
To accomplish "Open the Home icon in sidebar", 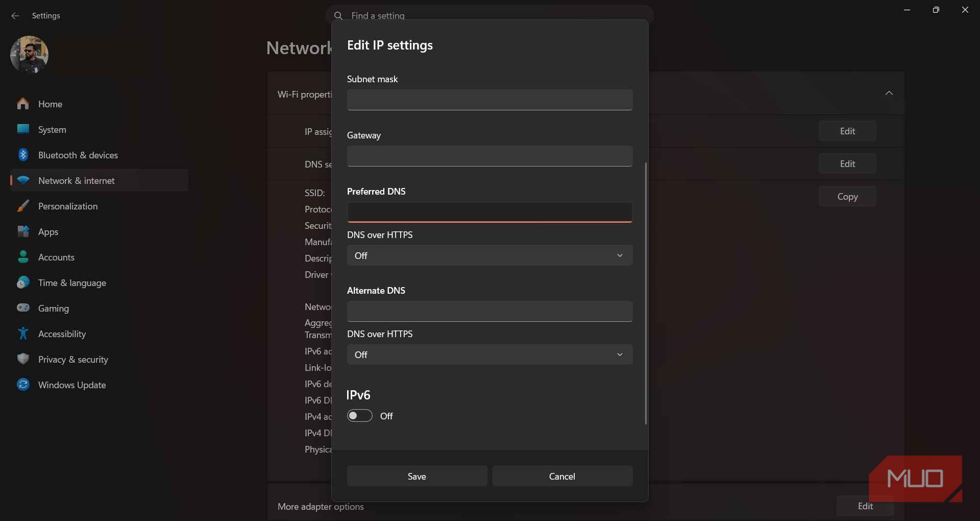I will (x=23, y=104).
